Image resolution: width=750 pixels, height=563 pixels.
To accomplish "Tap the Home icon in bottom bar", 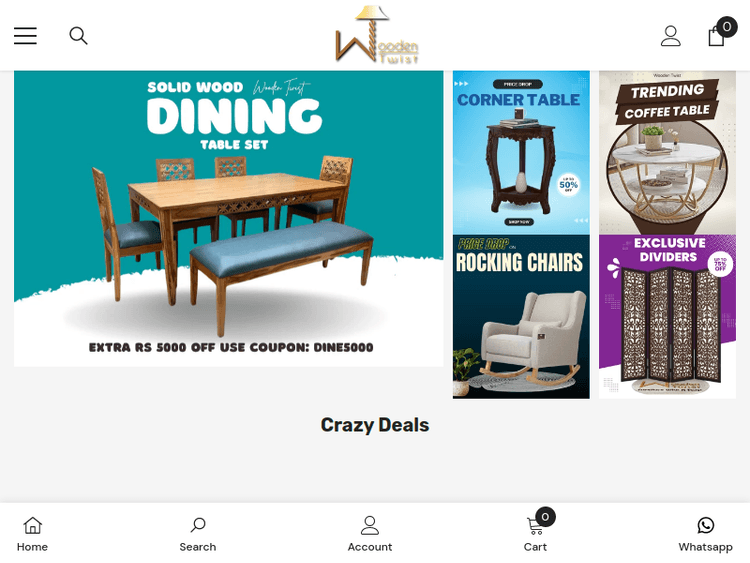I will [33, 525].
